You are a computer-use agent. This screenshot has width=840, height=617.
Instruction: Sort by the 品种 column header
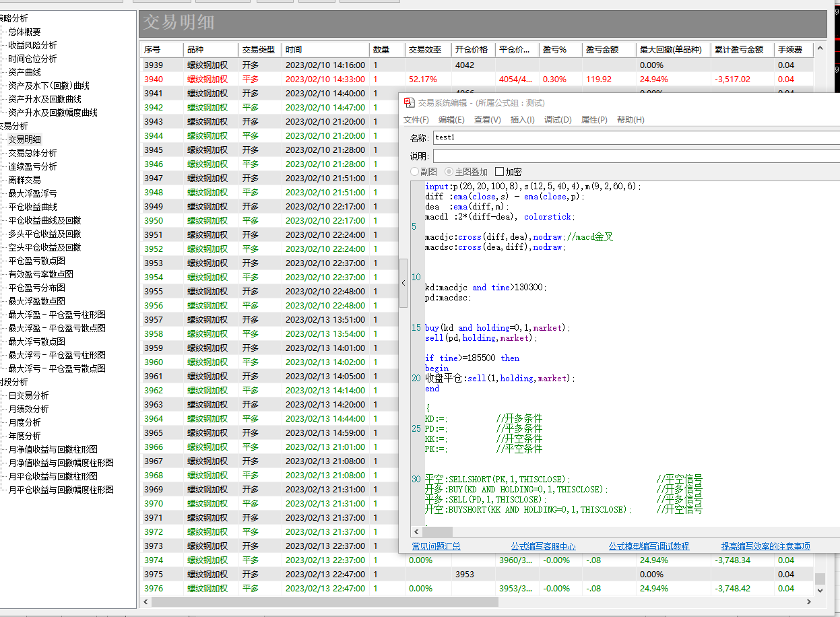(x=211, y=50)
